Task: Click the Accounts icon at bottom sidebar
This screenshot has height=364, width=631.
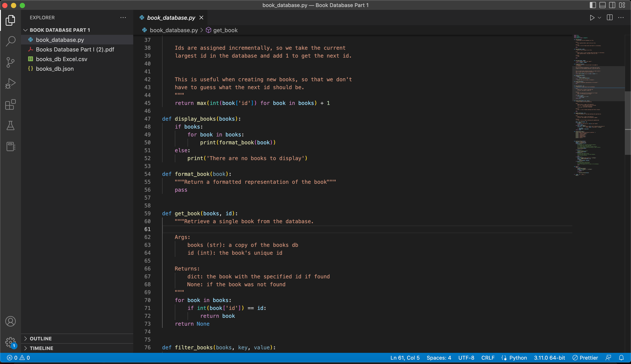Action: (x=10, y=321)
